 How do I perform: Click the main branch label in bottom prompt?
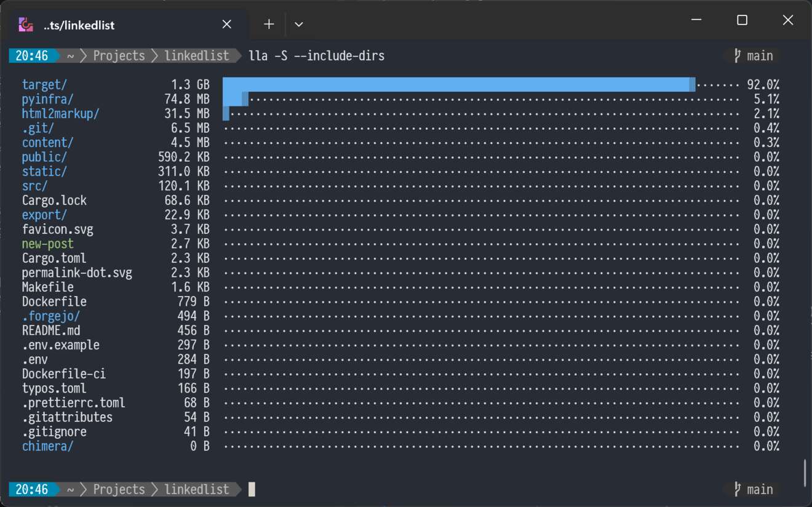coord(760,490)
